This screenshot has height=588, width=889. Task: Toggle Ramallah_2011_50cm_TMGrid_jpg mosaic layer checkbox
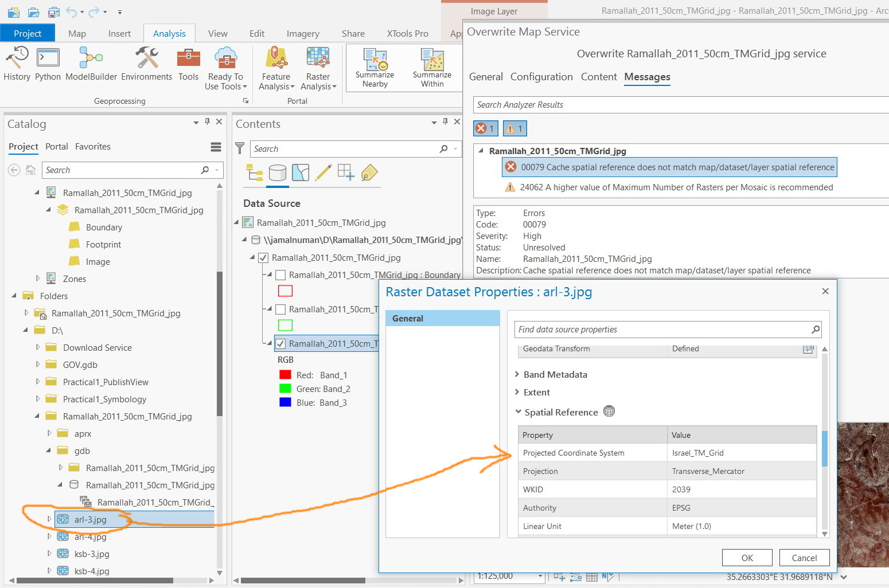(263, 258)
